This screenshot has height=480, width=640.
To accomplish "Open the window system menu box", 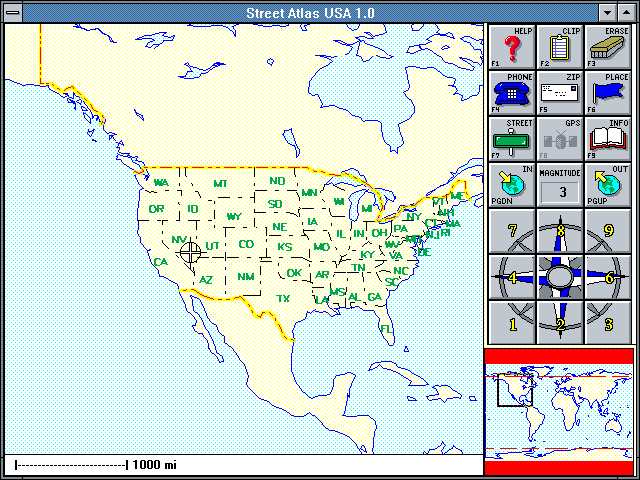I will click(13, 13).
